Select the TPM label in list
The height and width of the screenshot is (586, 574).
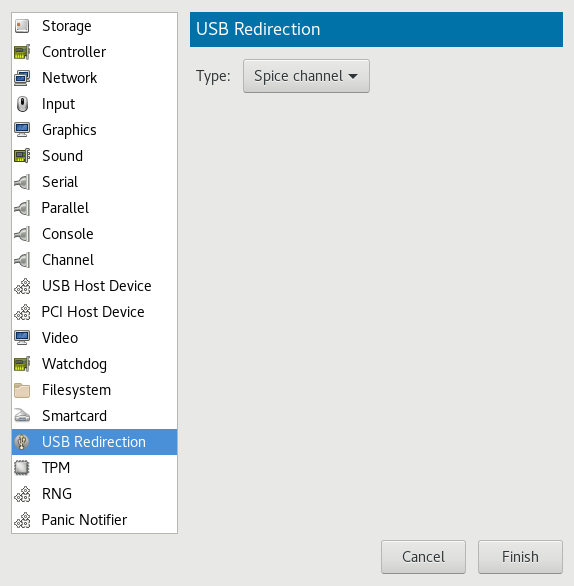pos(56,468)
